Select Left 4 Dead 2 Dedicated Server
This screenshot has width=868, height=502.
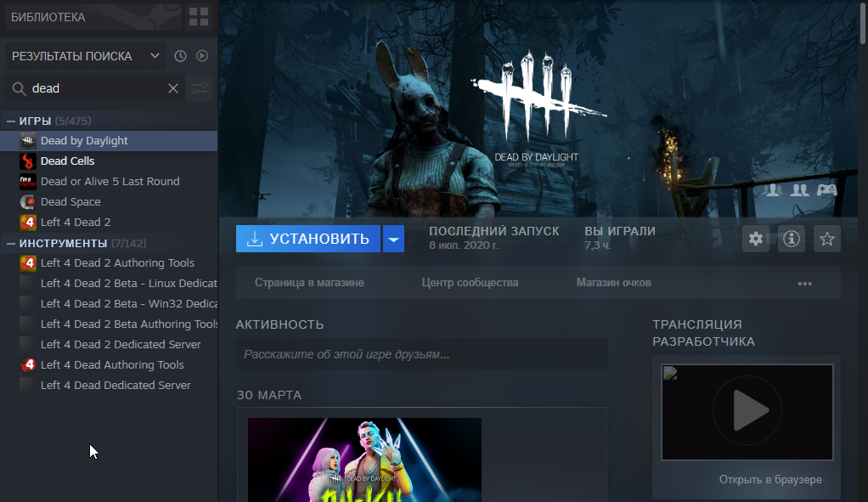(109, 344)
